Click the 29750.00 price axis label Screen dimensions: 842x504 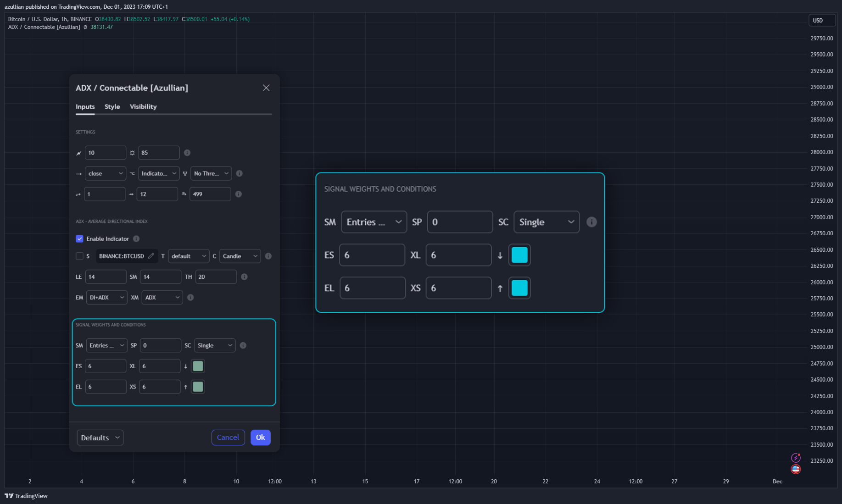[x=821, y=39]
